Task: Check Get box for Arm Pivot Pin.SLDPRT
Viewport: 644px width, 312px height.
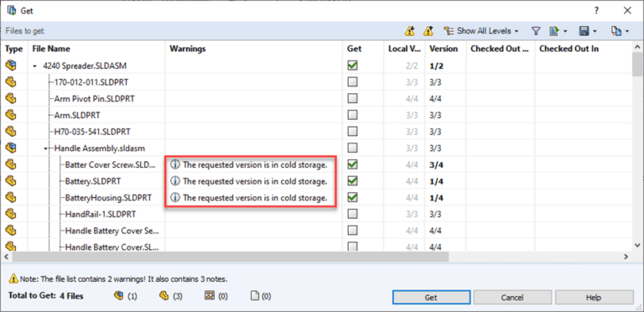Action: click(x=352, y=98)
